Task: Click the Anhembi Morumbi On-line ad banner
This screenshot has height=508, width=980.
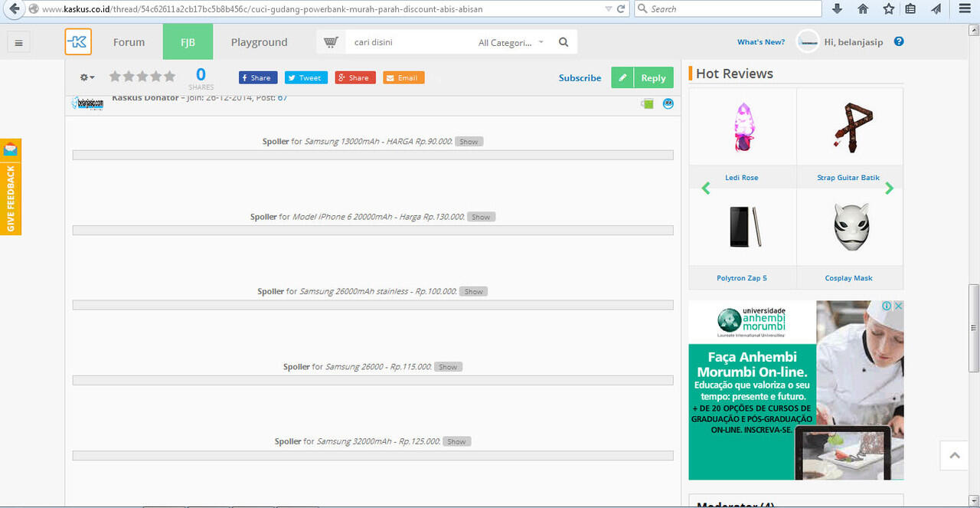Action: point(796,390)
